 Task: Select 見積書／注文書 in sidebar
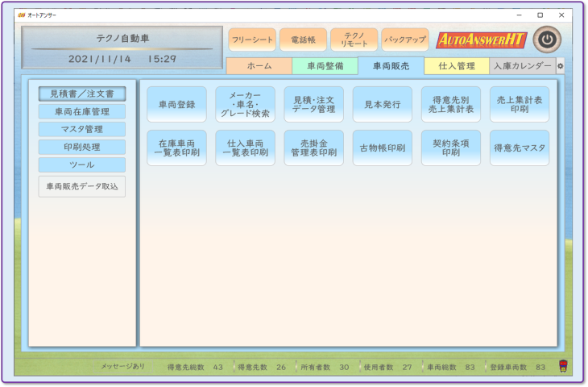(x=81, y=94)
